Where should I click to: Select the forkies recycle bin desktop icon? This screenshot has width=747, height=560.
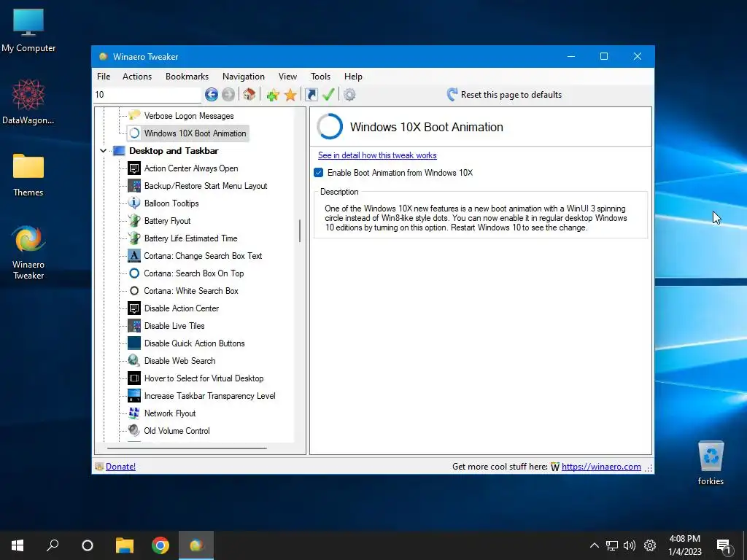tap(711, 463)
